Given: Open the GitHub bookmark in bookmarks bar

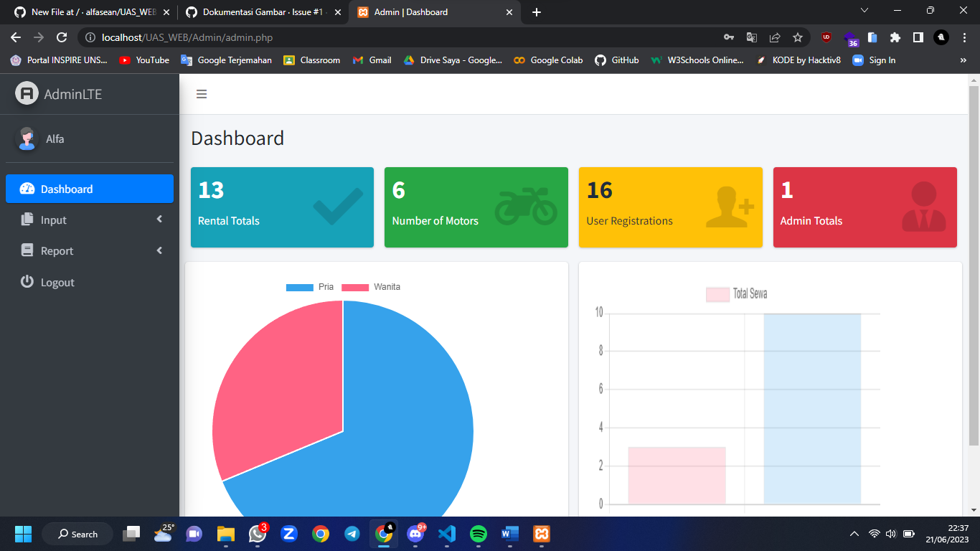Looking at the screenshot, I should pos(616,60).
